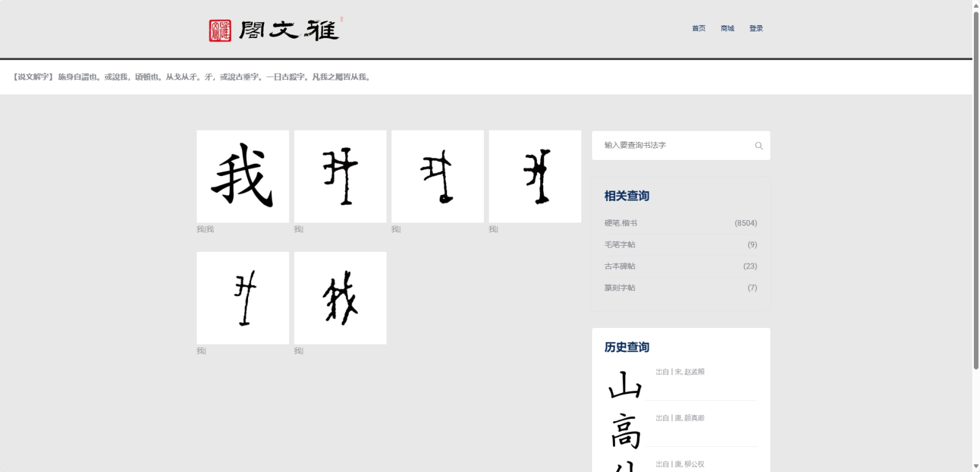The image size is (980, 472).
Task: Open the last 我 thumbnail in the second row
Action: [340, 298]
